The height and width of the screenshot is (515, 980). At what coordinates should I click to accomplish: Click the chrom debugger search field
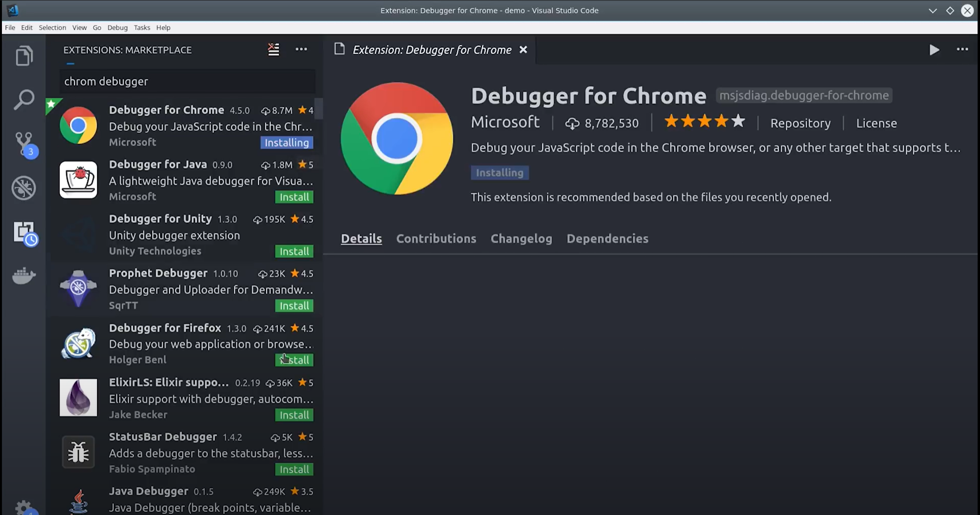[x=187, y=81]
